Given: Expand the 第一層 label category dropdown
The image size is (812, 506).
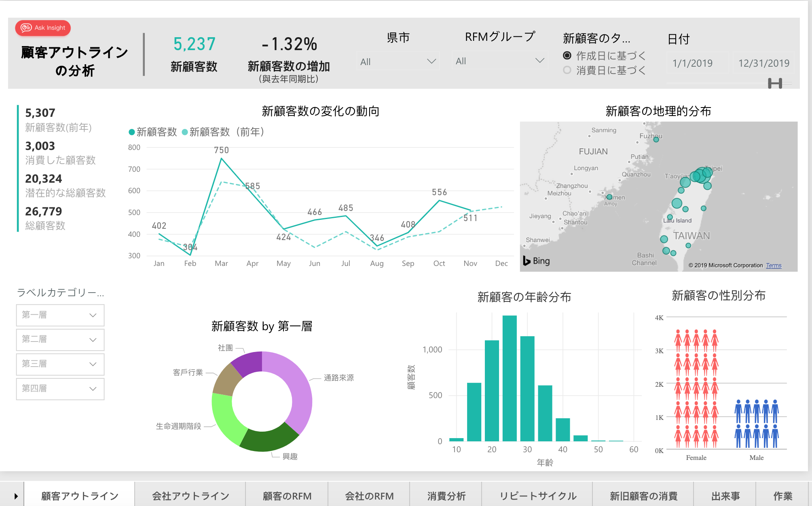Looking at the screenshot, I should 60,315.
